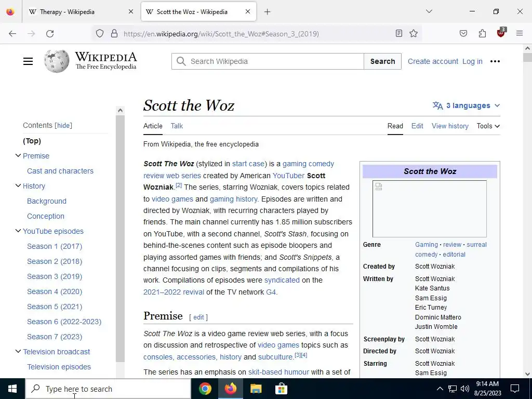This screenshot has height=399, width=532.
Task: Close the Therapy - Wikipedia tab
Action: pyautogui.click(x=131, y=12)
